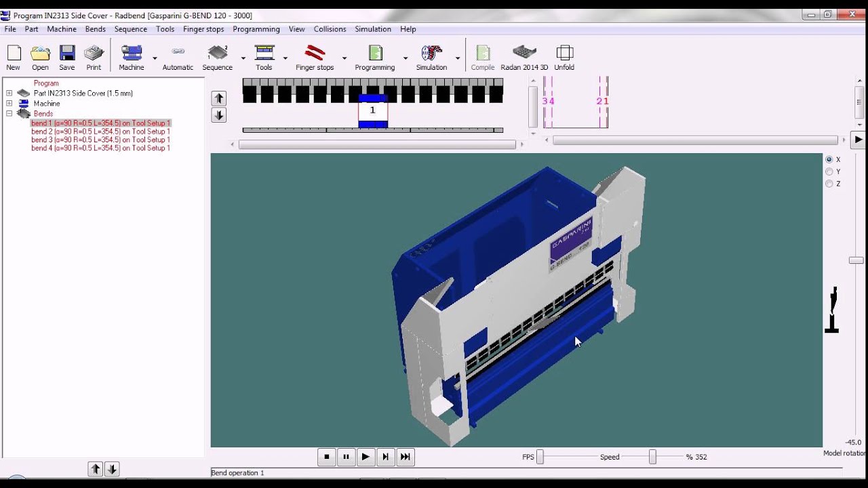Open the Tools toolbar dropdown arrow
Screen dimensions: 868x488
pos(285,58)
